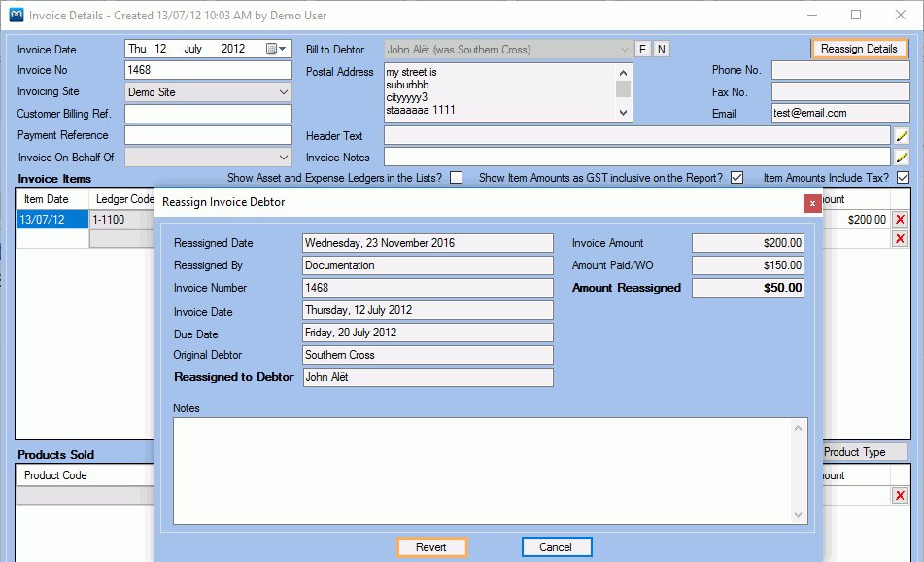The image size is (924, 562).
Task: Open the Invoice On Behalf Of dropdown
Action: click(285, 157)
